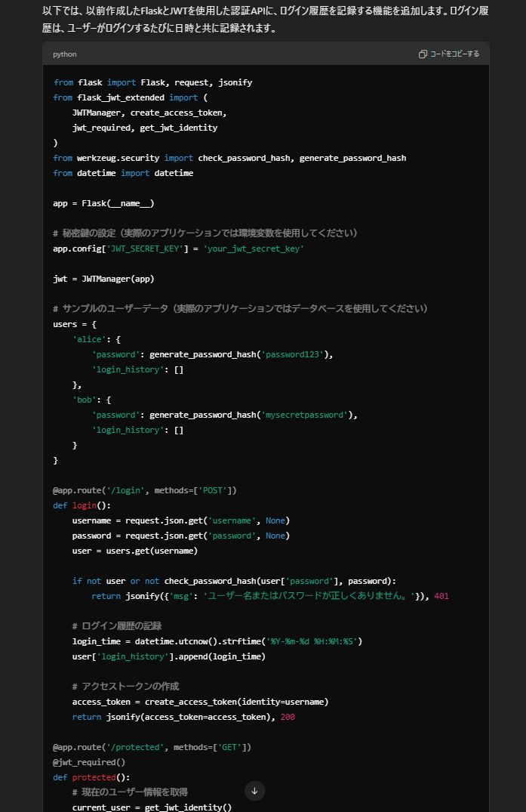Click the 'password123' string literal
The height and width of the screenshot is (812, 526).
(295, 354)
